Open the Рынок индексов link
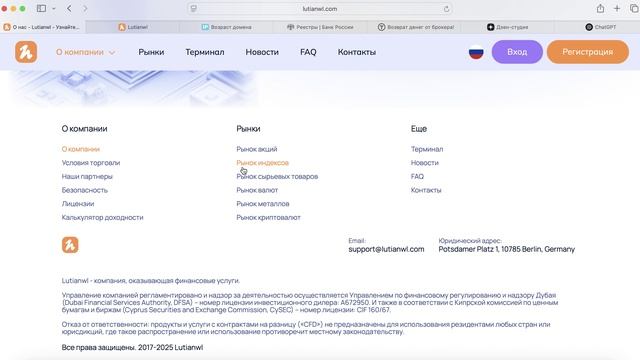640x360 pixels. pyautogui.click(x=262, y=162)
